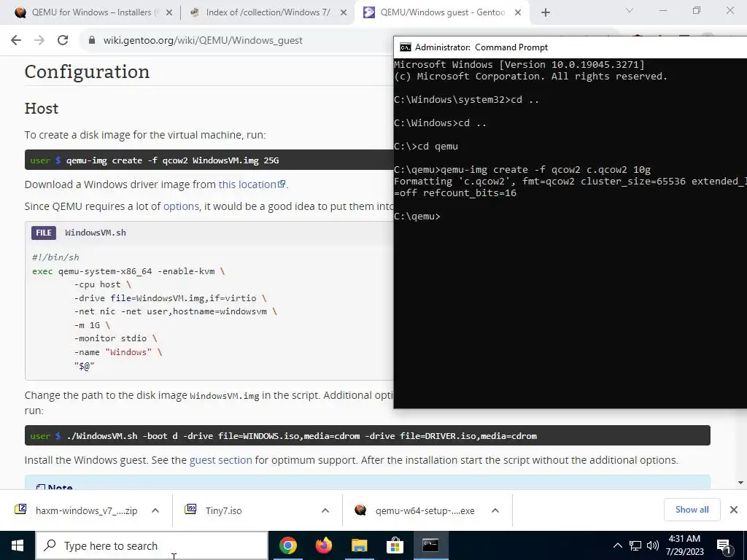The image size is (747, 560).
Task: Reload the Gentoo wiki page
Action: point(63,40)
